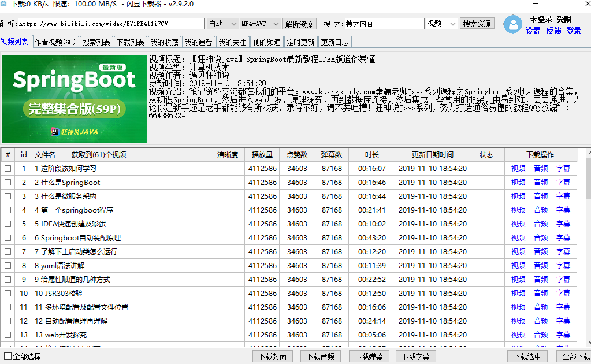Viewport: 591px width, 364px height.
Task: Select row 11 多环境配置及配置文件位置
Action: tap(289, 307)
